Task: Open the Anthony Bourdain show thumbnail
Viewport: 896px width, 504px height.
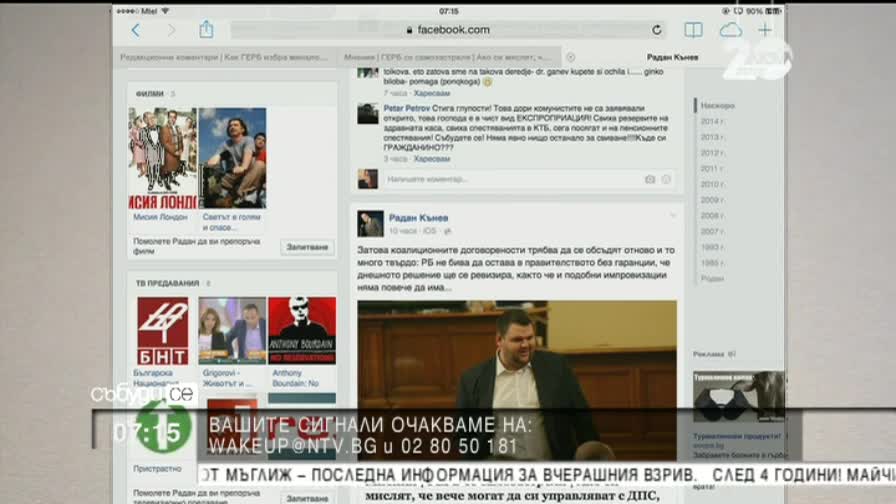Action: coord(302,331)
